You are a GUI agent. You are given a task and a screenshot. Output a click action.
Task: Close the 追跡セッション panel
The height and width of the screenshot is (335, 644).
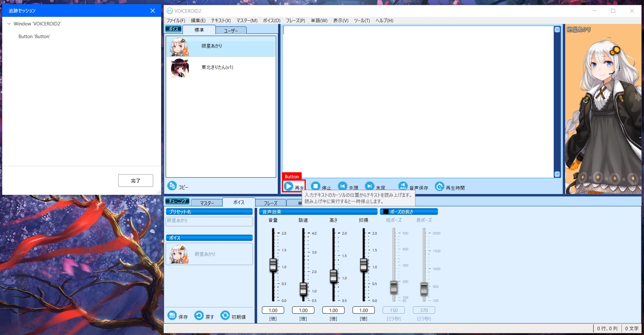pyautogui.click(x=153, y=10)
